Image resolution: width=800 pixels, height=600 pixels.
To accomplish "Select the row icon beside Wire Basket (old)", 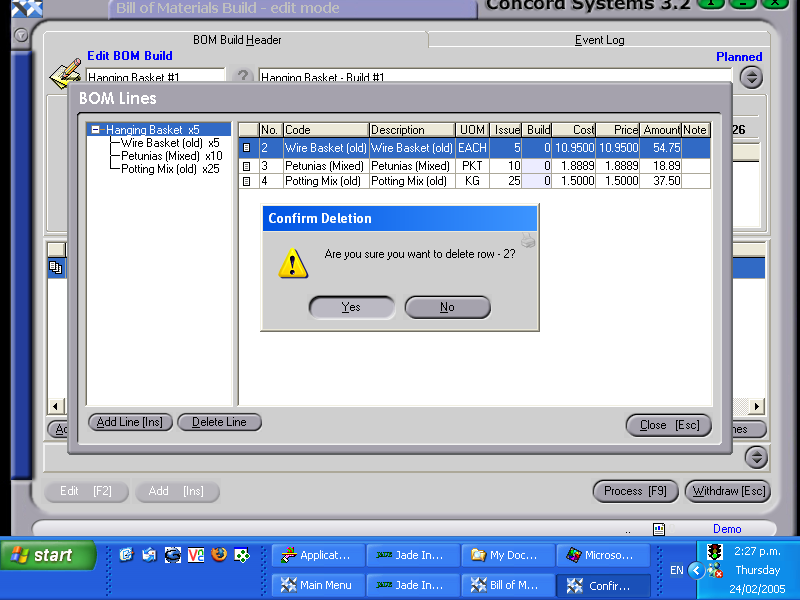I will pos(246,147).
